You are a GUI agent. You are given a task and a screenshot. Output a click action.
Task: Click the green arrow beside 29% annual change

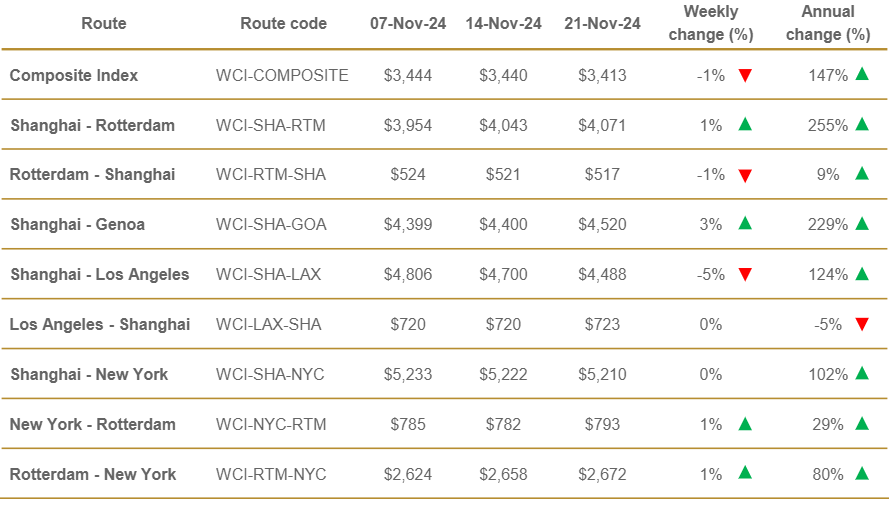[x=862, y=423]
